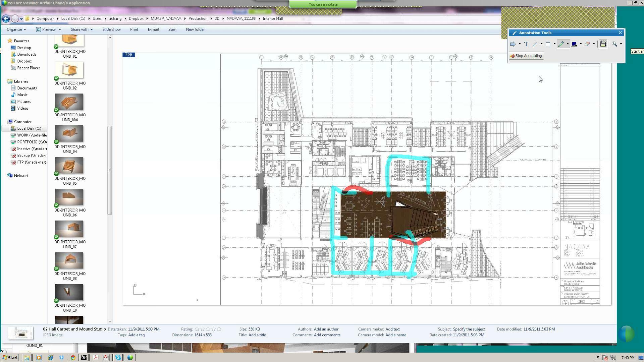The height and width of the screenshot is (362, 644).
Task: Open the Pictures library
Action: tap(24, 102)
